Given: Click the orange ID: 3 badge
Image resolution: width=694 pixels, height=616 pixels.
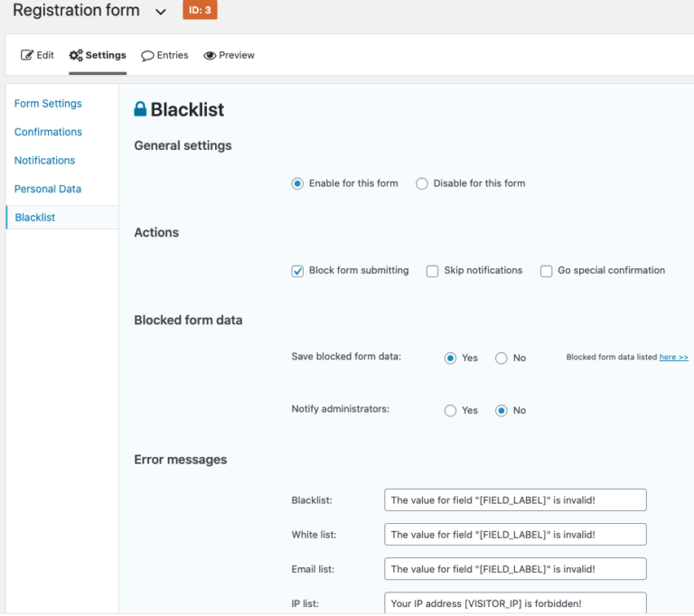Looking at the screenshot, I should (200, 10).
